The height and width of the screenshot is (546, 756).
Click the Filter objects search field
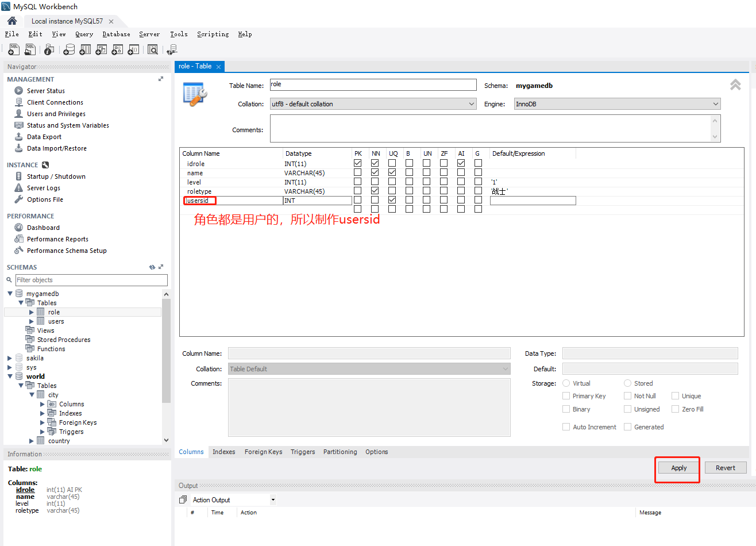[92, 280]
